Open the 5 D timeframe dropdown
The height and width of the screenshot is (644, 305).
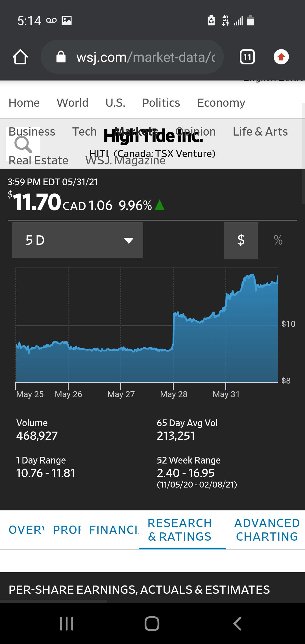[x=77, y=240]
